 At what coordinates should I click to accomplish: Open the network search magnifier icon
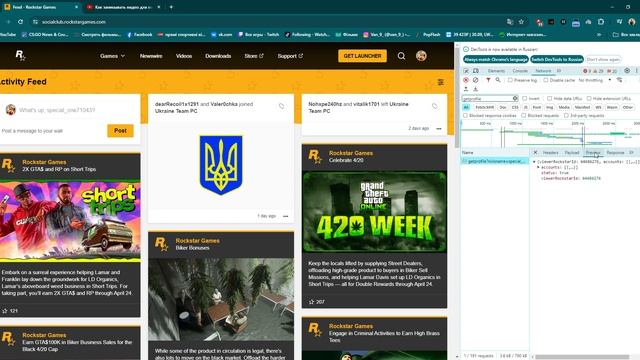[x=498, y=80]
